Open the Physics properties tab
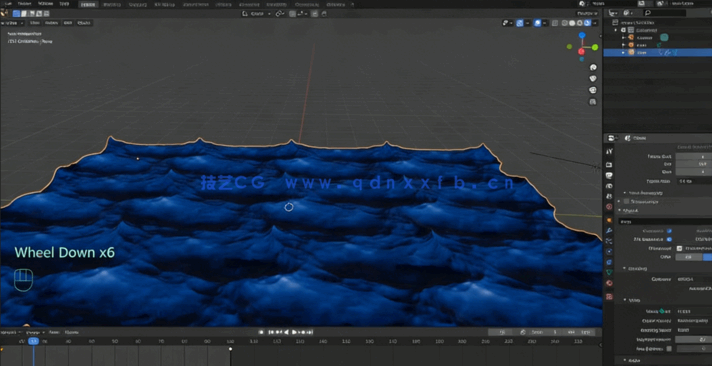 [x=609, y=252]
